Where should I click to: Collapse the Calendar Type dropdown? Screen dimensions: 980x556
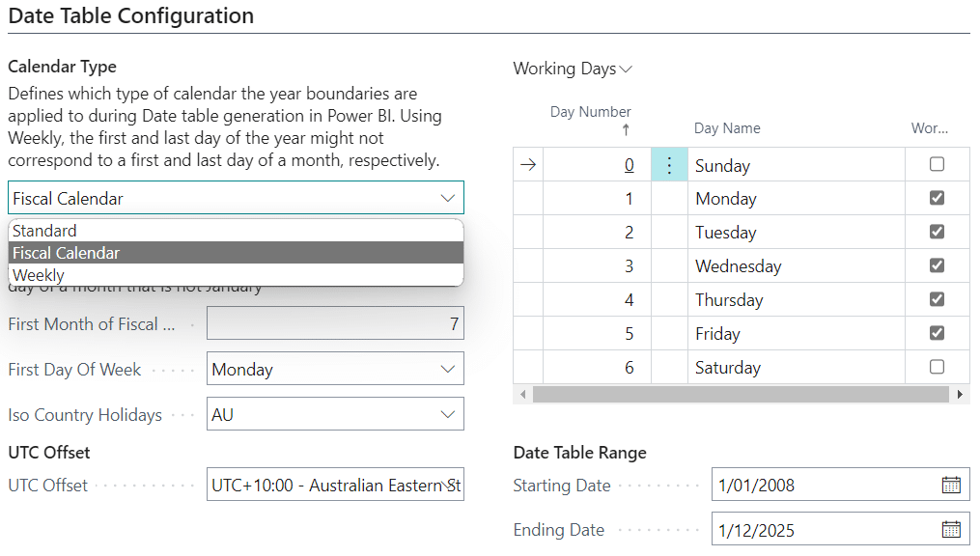pos(447,198)
